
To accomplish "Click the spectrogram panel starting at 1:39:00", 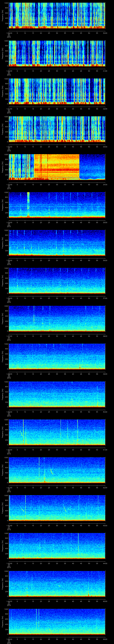I will coord(57,394).
